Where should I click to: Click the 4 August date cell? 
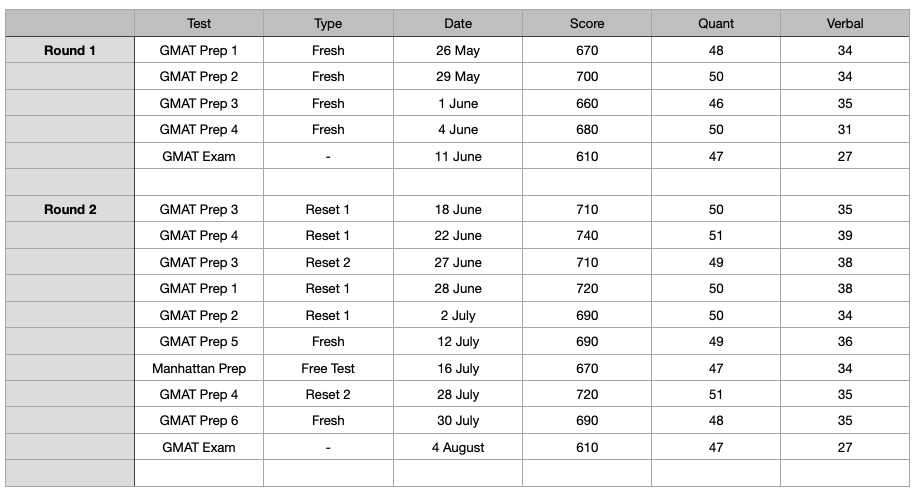458,448
